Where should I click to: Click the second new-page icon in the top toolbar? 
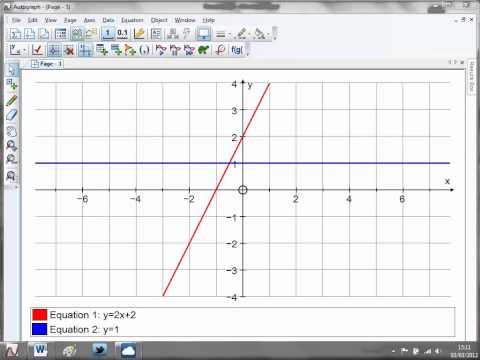(x=30, y=34)
